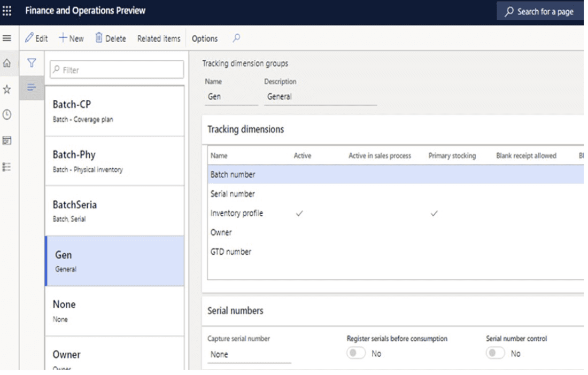
Task: Open the filter pane funnel icon
Action: 33,63
